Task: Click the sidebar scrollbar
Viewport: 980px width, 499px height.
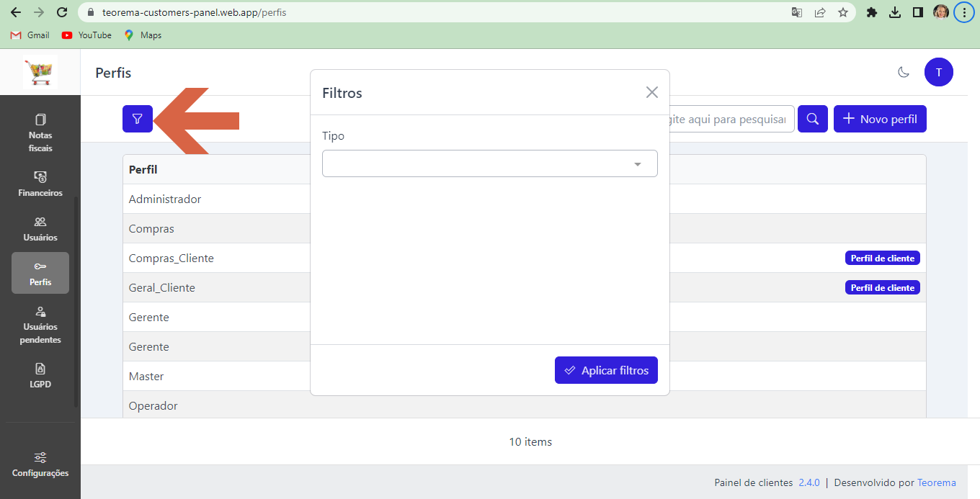Action: [x=76, y=302]
